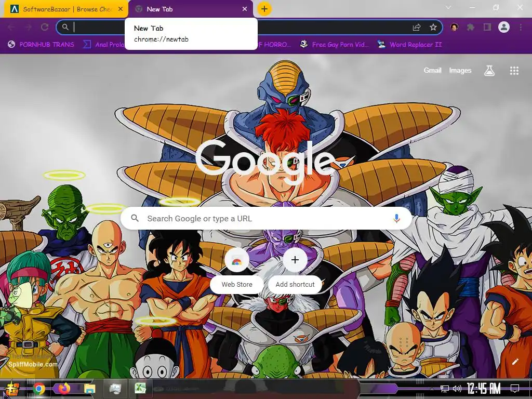Share this page via address bar icon

coord(417,28)
